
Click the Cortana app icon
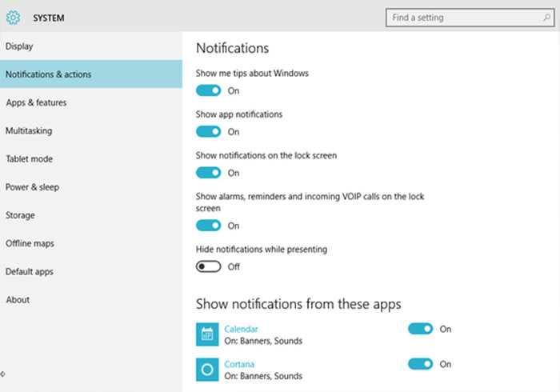[207, 369]
